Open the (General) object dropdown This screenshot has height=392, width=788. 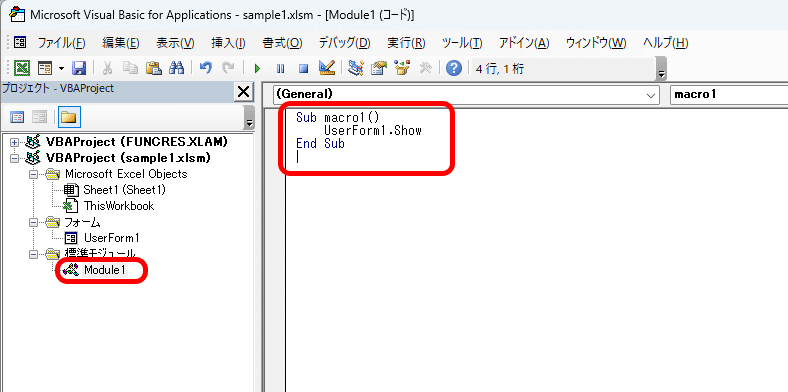pyautogui.click(x=466, y=94)
